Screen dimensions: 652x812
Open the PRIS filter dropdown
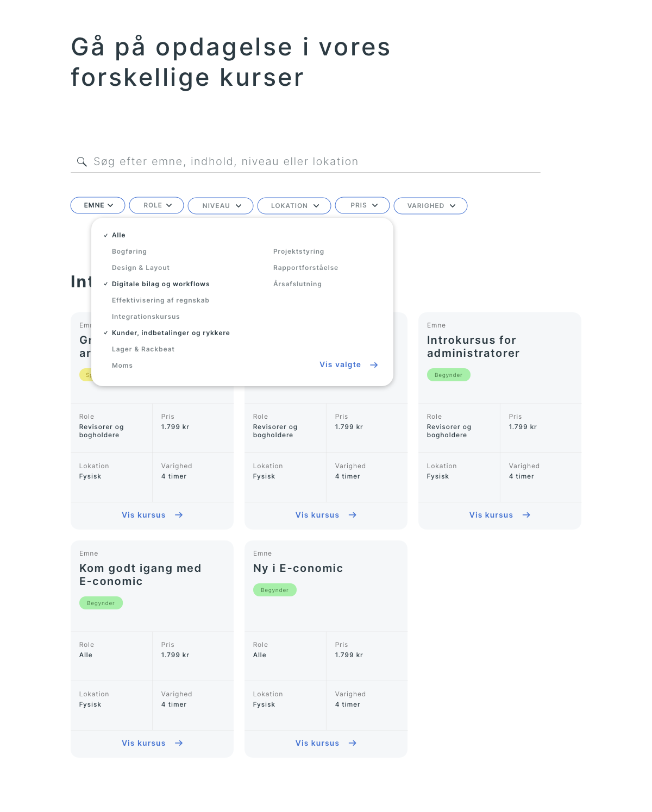tap(362, 205)
